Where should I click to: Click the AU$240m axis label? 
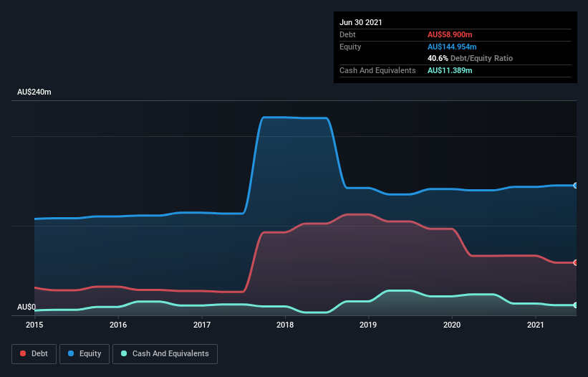click(34, 92)
